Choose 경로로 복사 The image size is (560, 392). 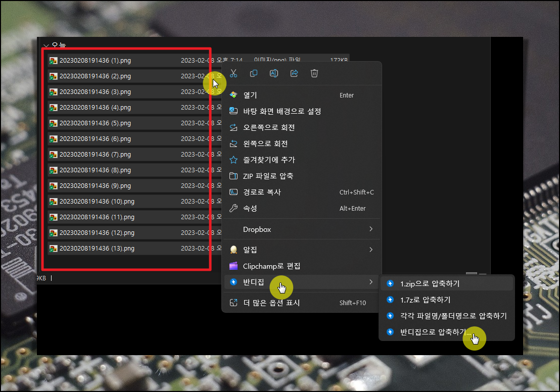[302, 192]
